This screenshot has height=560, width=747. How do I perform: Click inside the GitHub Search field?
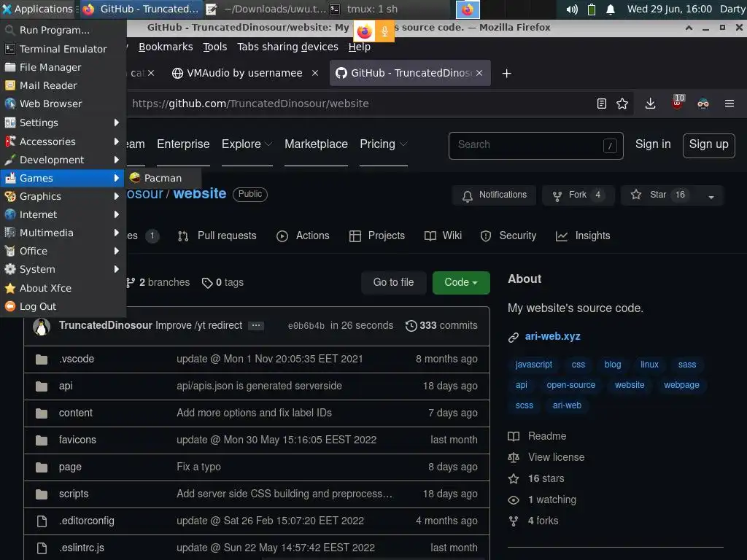pyautogui.click(x=536, y=145)
